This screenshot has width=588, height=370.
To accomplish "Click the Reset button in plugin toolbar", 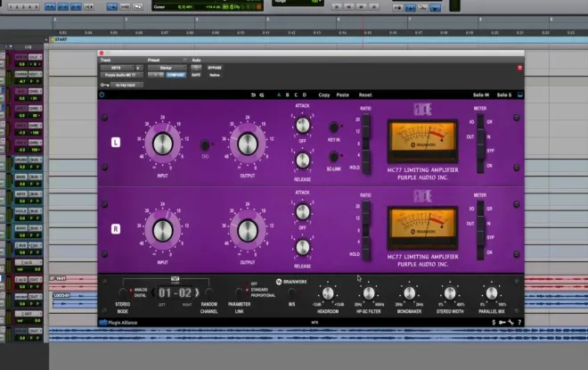I will pyautogui.click(x=365, y=95).
